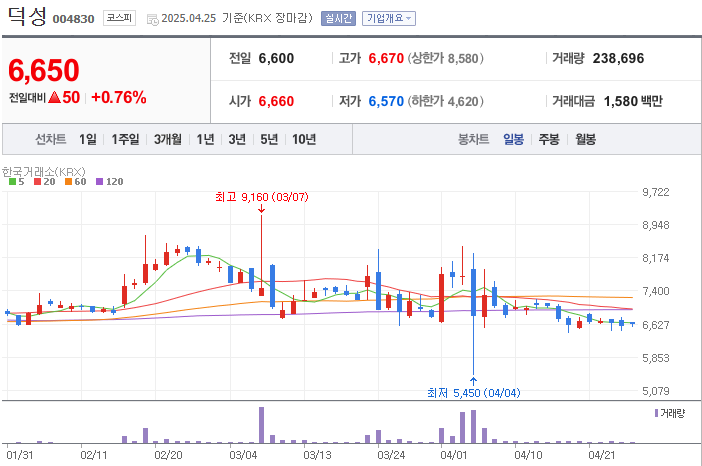702x466 pixels.
Task: Click the 6,627 price axis label
Action: (655, 325)
